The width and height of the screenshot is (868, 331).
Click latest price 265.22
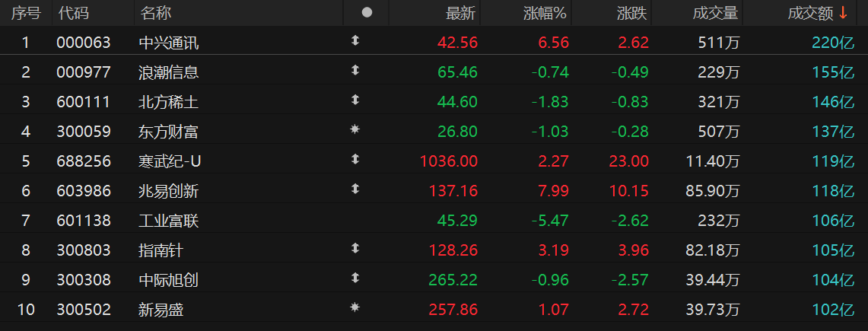(x=453, y=280)
